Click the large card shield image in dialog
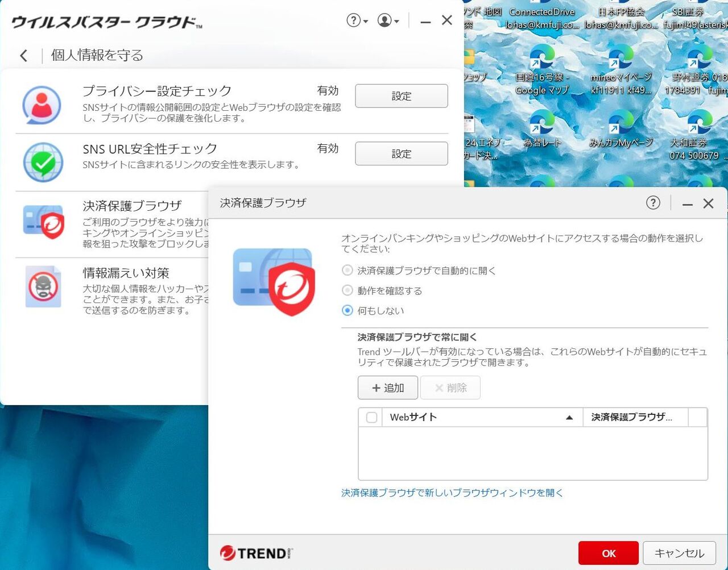The image size is (728, 570). (x=274, y=282)
